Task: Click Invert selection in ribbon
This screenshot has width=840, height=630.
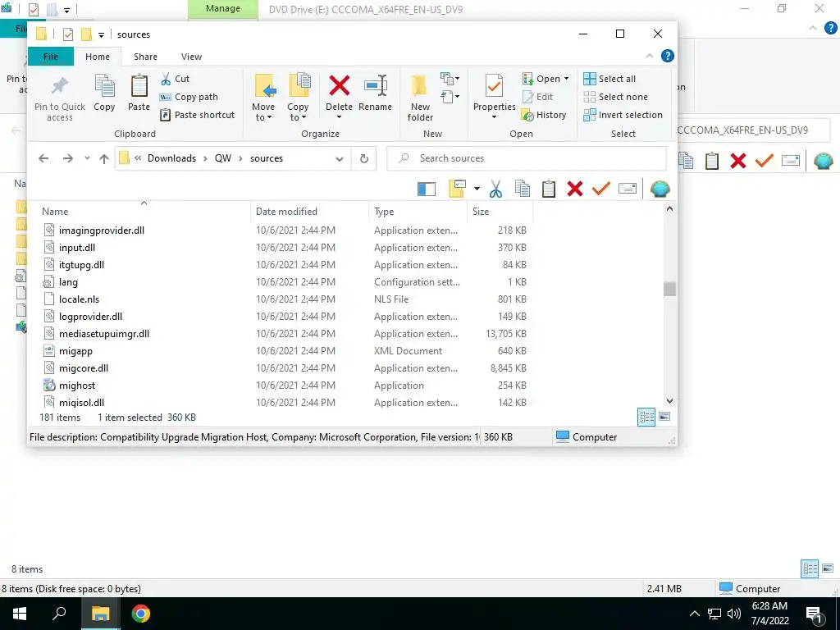Action: click(623, 115)
